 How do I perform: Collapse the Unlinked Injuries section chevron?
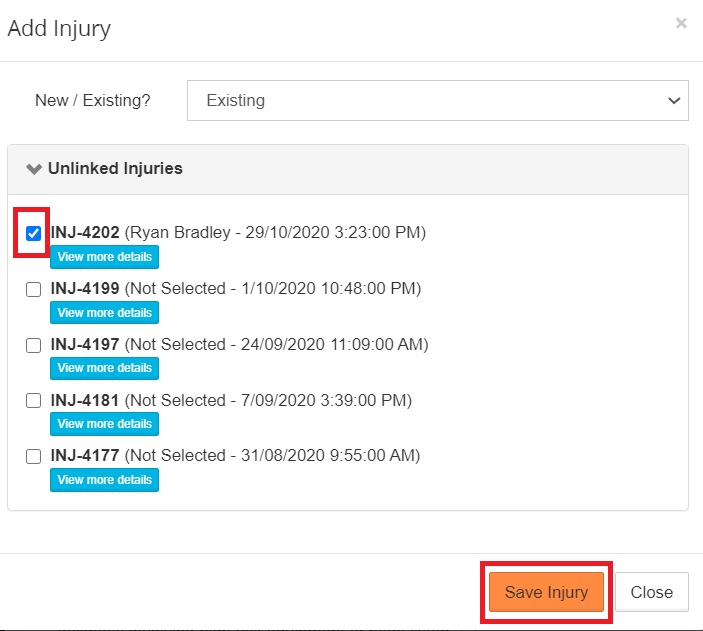(x=35, y=169)
